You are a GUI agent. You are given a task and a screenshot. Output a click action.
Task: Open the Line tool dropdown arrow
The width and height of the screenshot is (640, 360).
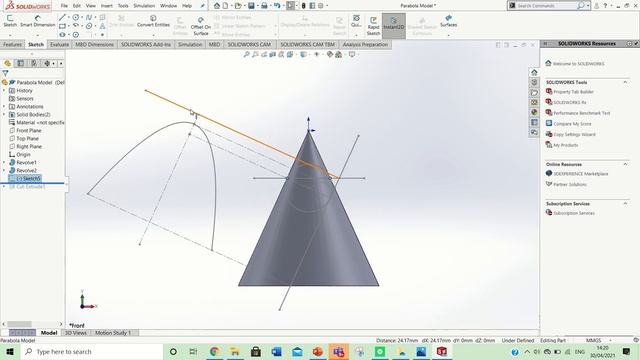69,18
